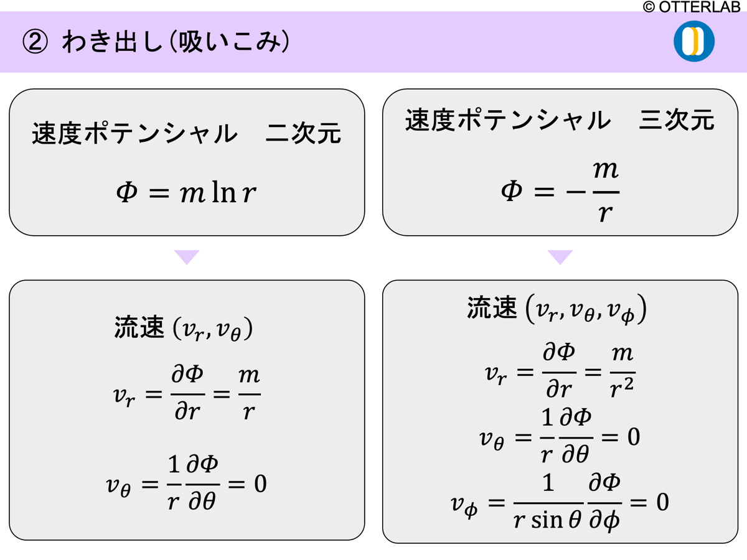
Task: Select the 流速 (v_r, v_θ, v_φ) heading
Action: [557, 309]
